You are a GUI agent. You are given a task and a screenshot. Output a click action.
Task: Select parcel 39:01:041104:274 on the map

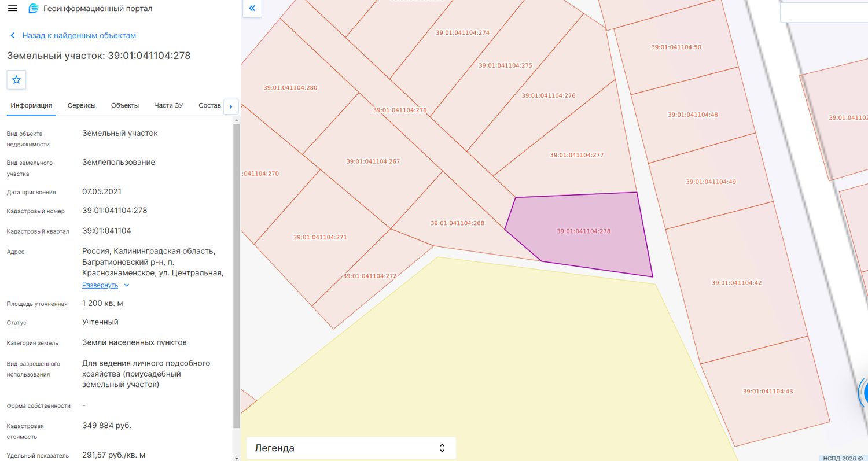coord(462,33)
